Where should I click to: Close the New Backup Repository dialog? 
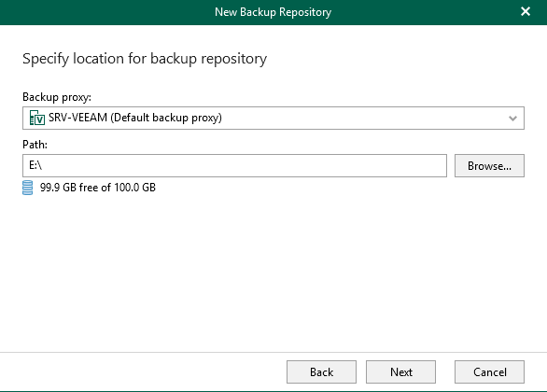[x=526, y=11]
